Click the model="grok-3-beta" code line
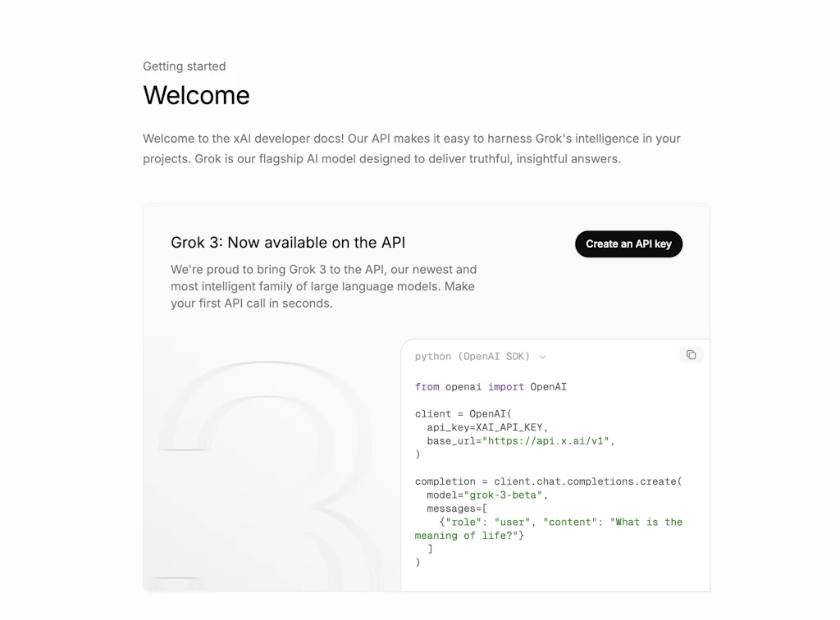The image size is (840, 620). [487, 495]
